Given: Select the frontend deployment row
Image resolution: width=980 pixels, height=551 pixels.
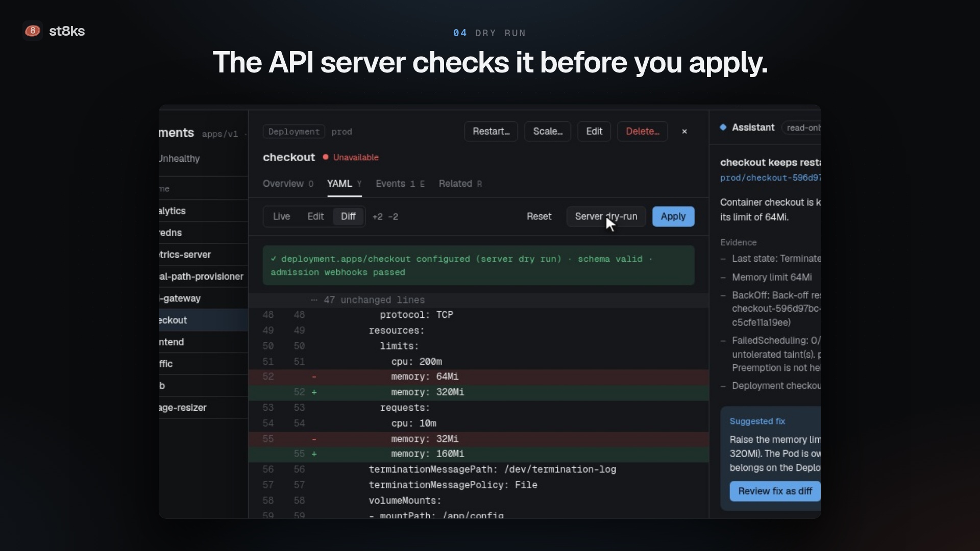Looking at the screenshot, I should (x=203, y=342).
